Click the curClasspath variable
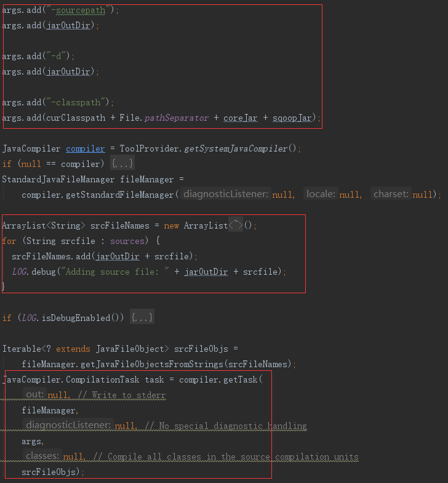448x483 pixels. pyautogui.click(x=76, y=118)
